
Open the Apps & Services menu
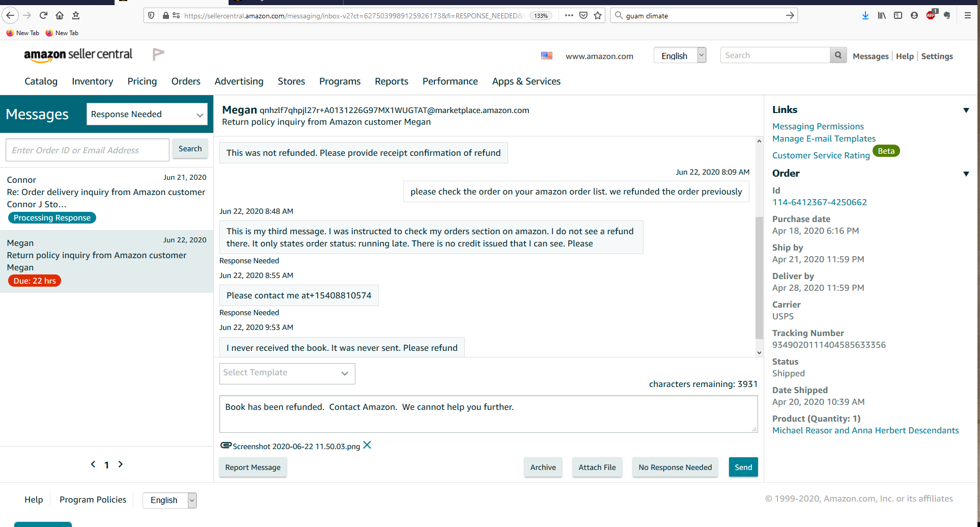526,81
